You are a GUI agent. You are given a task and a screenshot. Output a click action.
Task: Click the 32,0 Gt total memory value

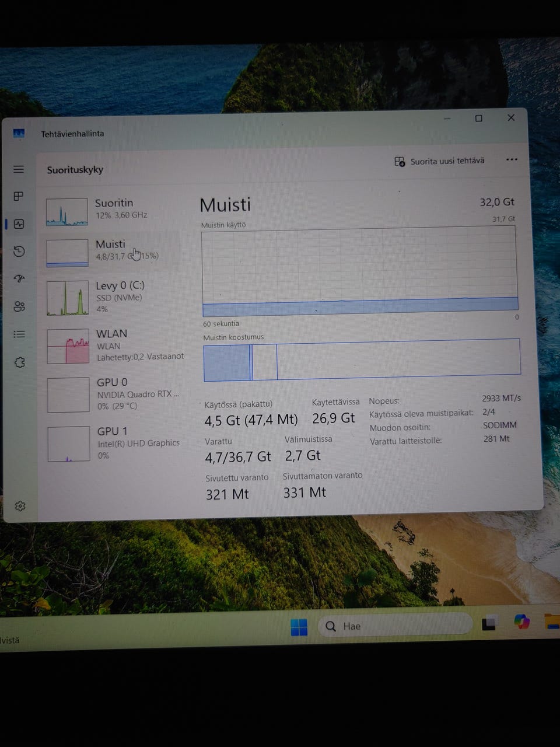coord(497,202)
